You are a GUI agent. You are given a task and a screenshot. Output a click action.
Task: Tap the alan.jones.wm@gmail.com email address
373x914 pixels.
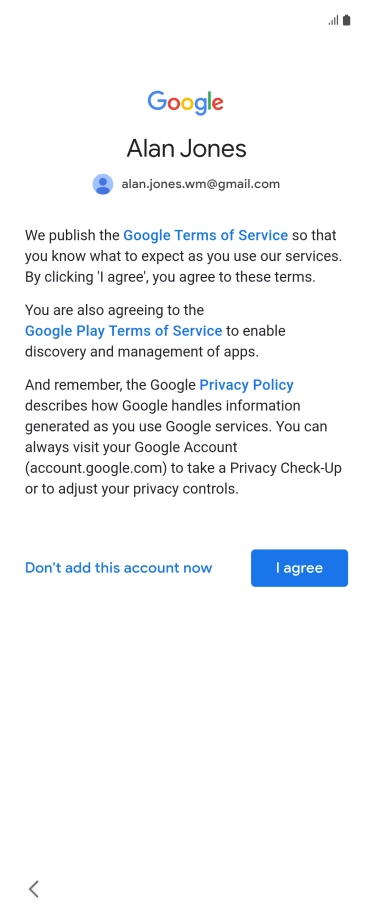pyautogui.click(x=200, y=184)
